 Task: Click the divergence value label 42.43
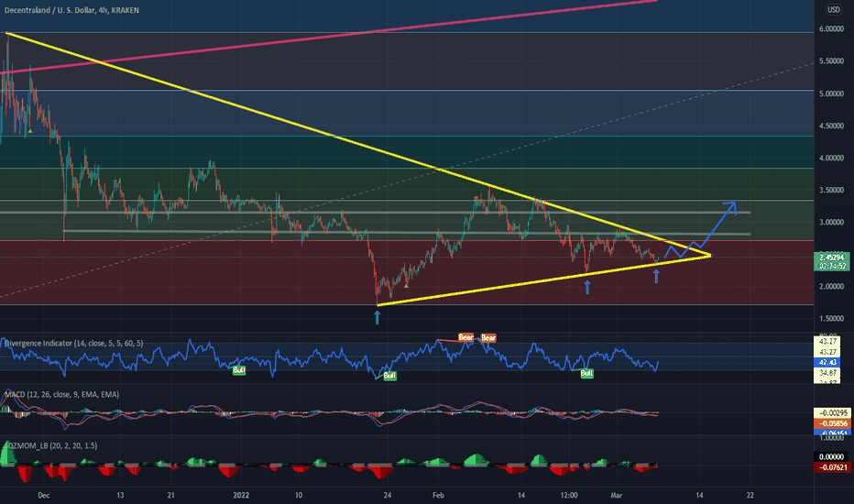(x=827, y=362)
